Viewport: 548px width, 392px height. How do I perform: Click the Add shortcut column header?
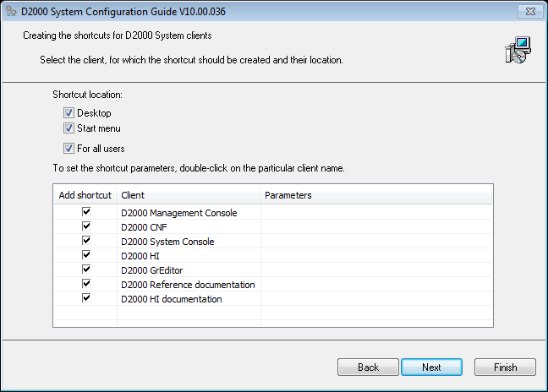click(85, 195)
